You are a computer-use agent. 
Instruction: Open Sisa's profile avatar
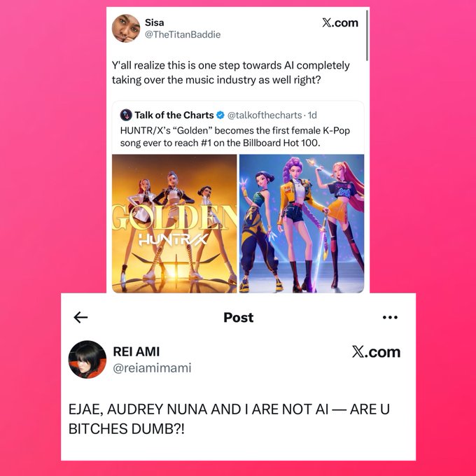[x=126, y=28]
